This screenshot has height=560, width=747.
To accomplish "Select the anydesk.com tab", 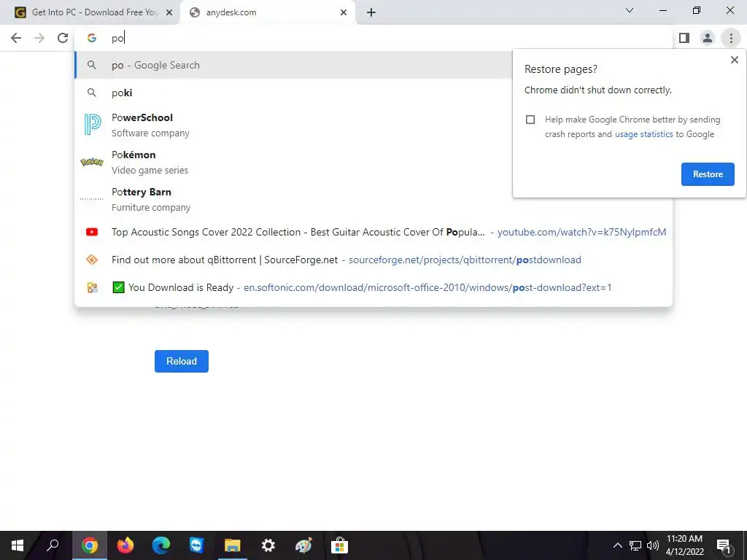I will 267,12.
